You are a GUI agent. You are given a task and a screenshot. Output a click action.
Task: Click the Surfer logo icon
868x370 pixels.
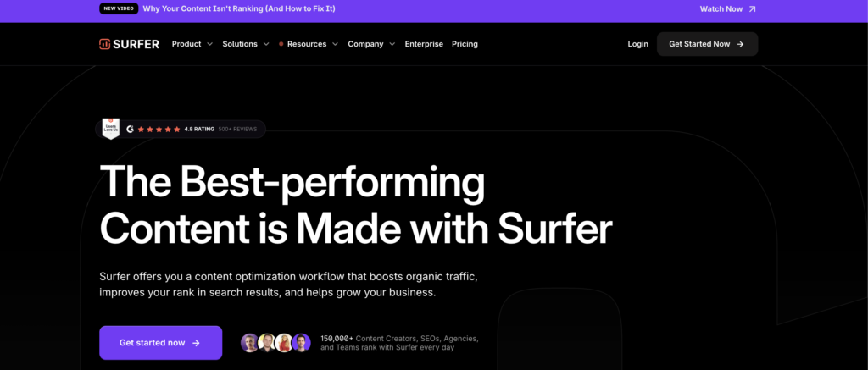[104, 44]
